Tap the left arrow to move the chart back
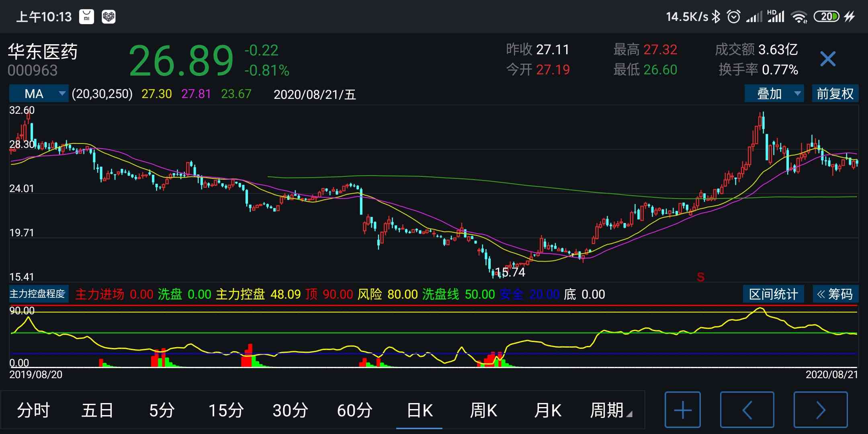Viewport: 868px width, 434px height. (x=747, y=410)
